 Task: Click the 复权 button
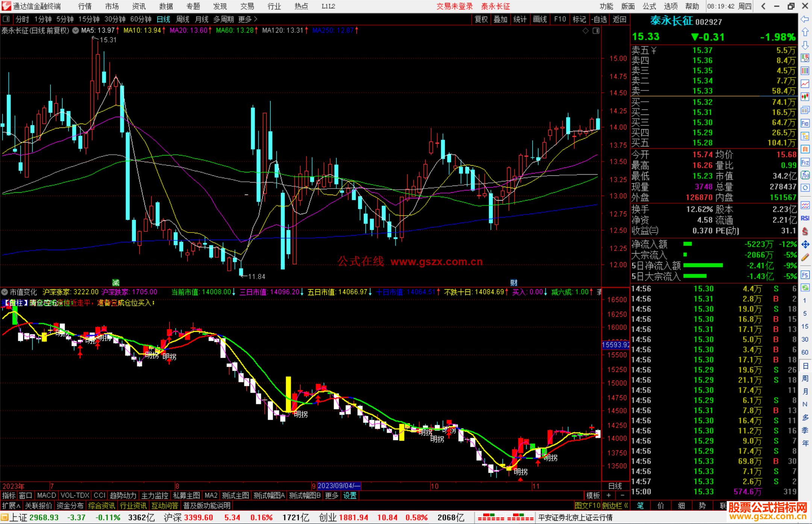(x=481, y=19)
